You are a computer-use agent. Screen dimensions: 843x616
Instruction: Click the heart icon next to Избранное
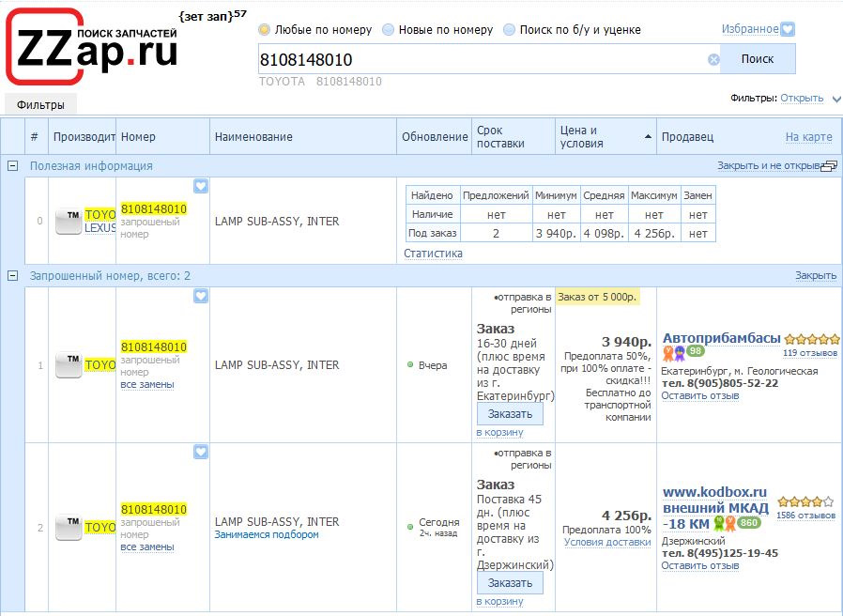(788, 29)
